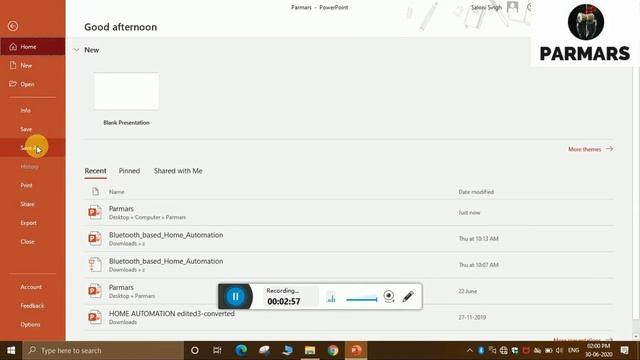This screenshot has width=640, height=360.
Task: Click template file icon on Thu 10:07 AM row
Action: (x=95, y=265)
